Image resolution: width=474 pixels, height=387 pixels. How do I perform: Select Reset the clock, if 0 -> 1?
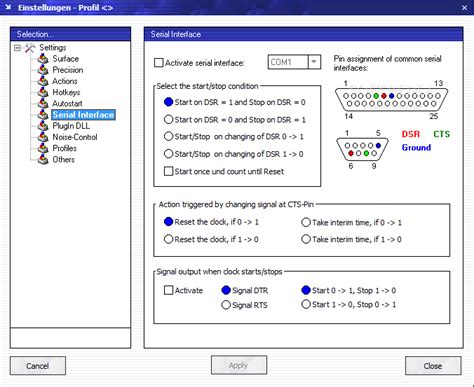click(168, 222)
